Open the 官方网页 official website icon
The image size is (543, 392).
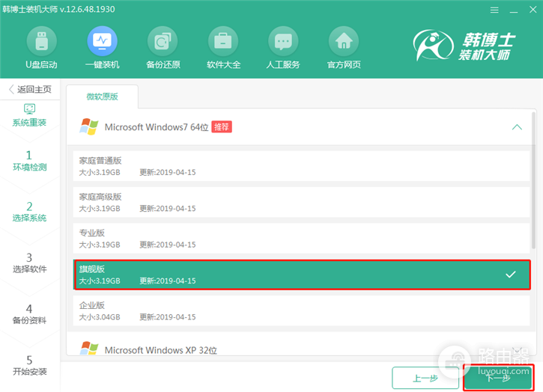[x=344, y=41]
